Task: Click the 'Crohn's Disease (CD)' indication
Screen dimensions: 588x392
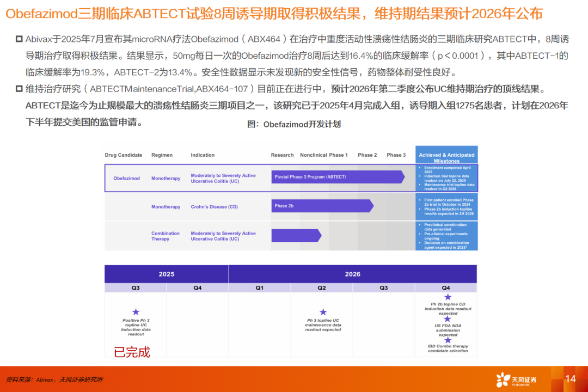Action: click(x=214, y=207)
